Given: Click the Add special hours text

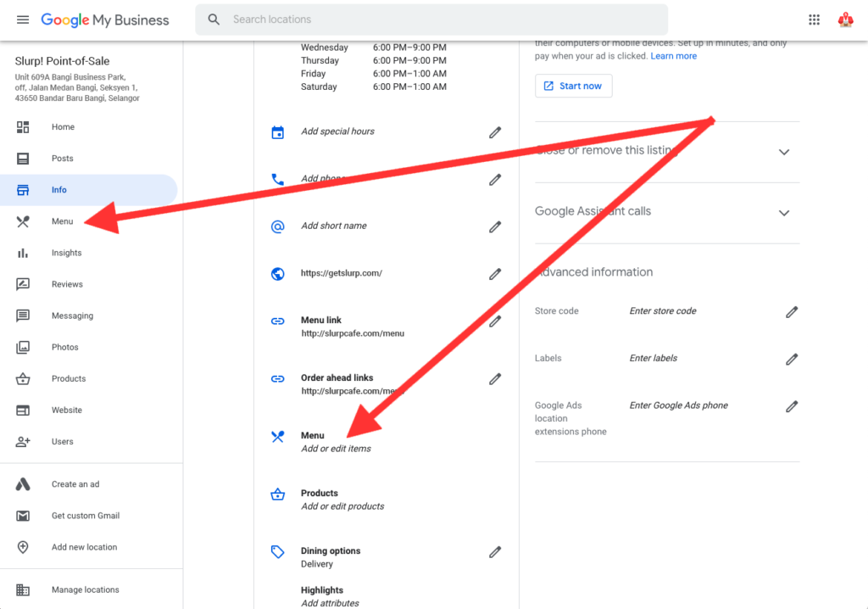Looking at the screenshot, I should tap(337, 131).
